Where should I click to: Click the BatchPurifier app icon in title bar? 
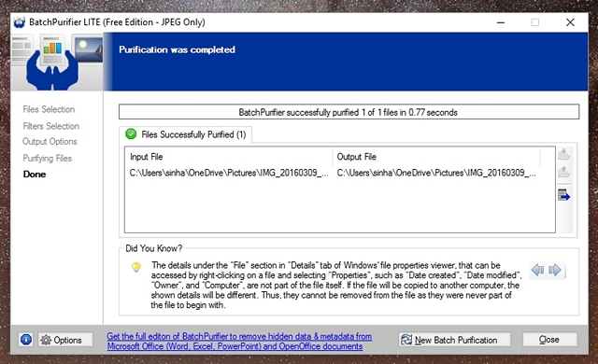pyautogui.click(x=19, y=22)
